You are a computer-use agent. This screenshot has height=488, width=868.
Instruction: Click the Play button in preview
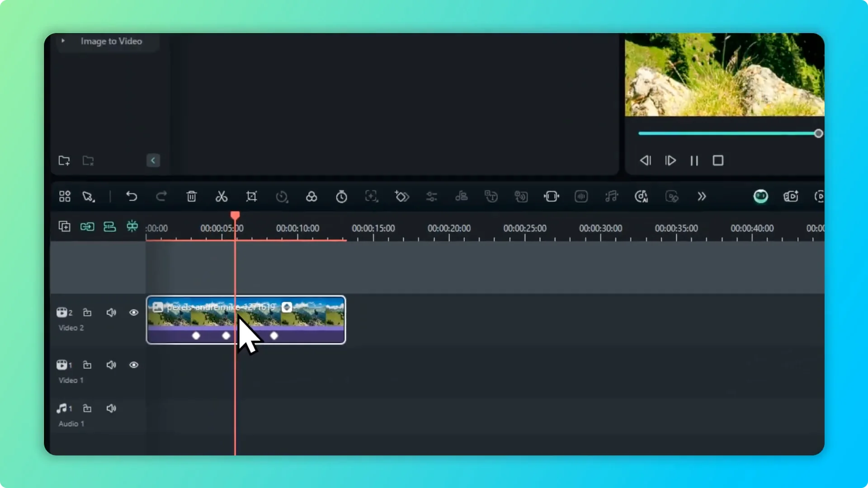(670, 160)
